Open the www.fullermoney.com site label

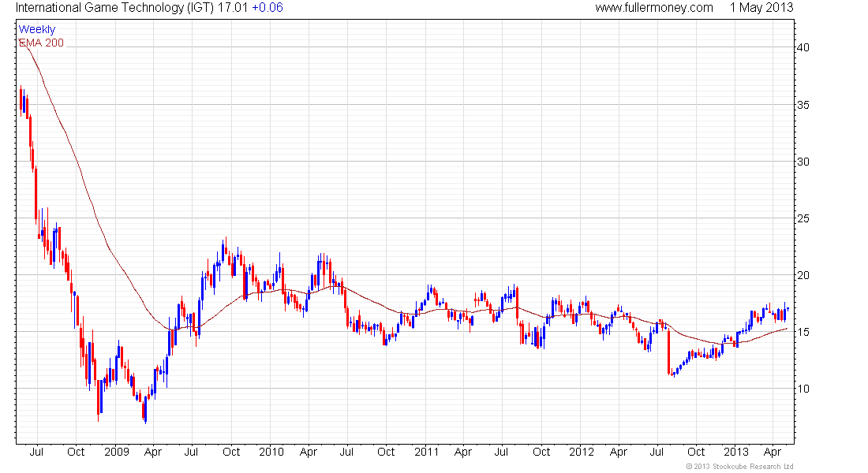click(x=654, y=8)
